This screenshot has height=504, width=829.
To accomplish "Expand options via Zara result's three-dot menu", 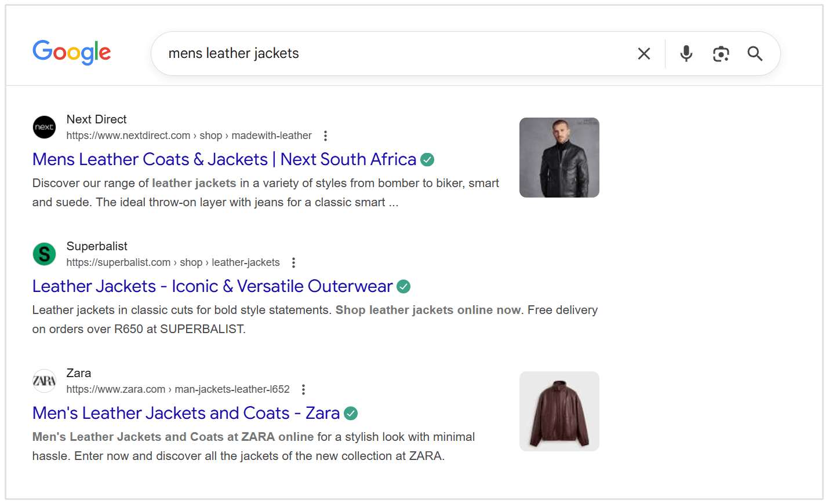I will click(x=303, y=389).
